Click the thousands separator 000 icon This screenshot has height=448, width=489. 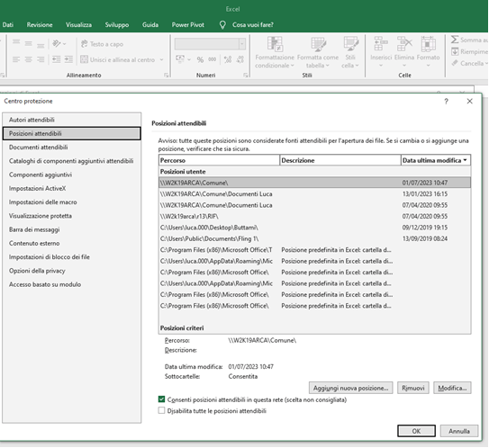tap(212, 59)
